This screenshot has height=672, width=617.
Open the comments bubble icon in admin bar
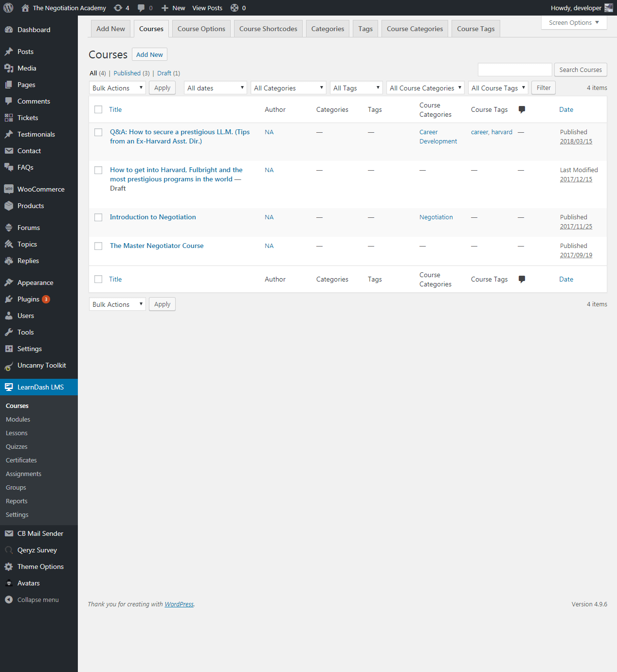(141, 8)
